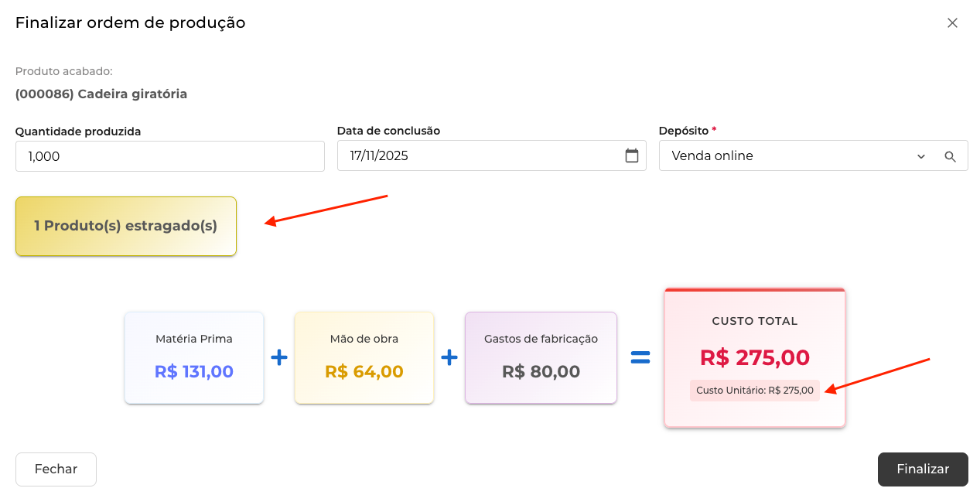Close the Finalizar ordem de produção dialog
This screenshot has height=495, width=980.
(952, 23)
